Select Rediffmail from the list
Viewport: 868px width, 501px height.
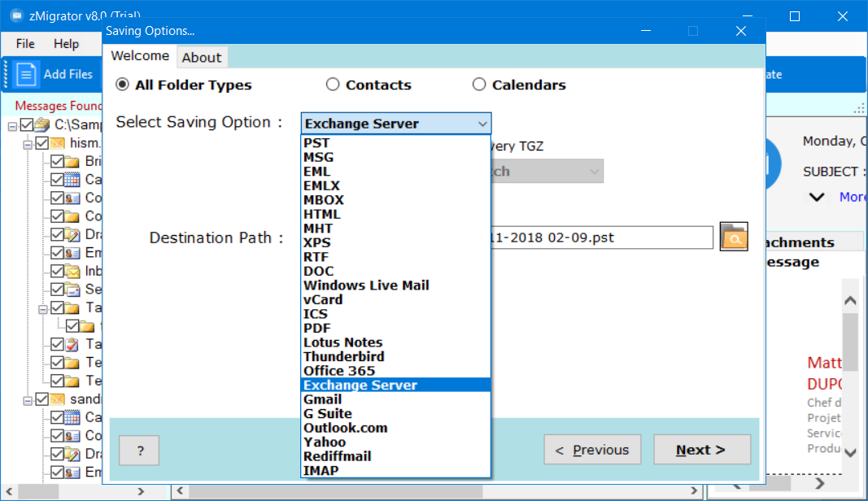tap(396, 457)
